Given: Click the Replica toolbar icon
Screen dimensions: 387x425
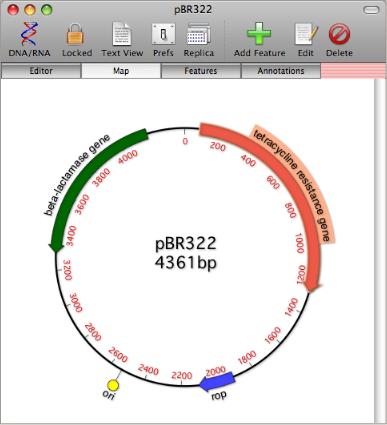Looking at the screenshot, I should pyautogui.click(x=199, y=34).
